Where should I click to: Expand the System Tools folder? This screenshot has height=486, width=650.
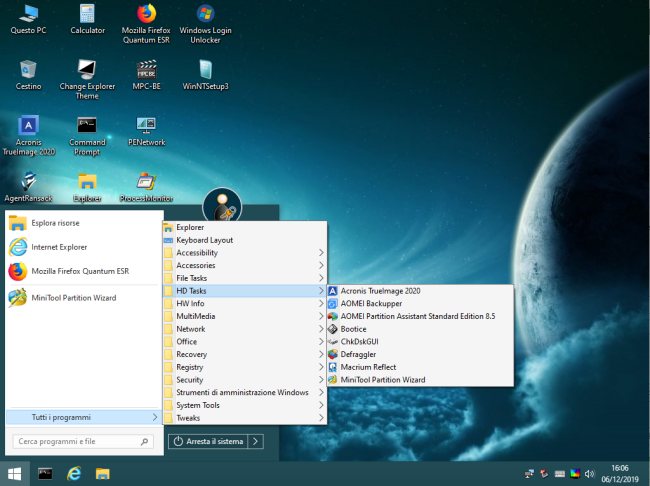(245, 405)
